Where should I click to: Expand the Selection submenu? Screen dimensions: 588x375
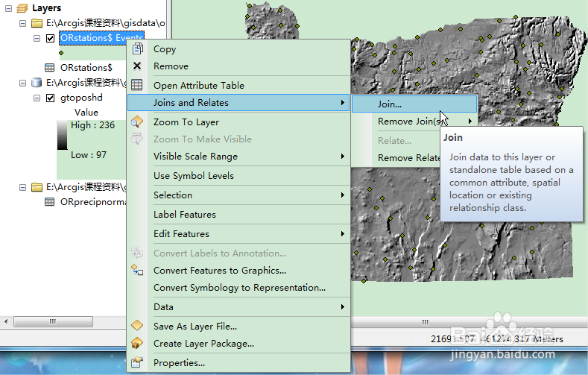tap(342, 195)
